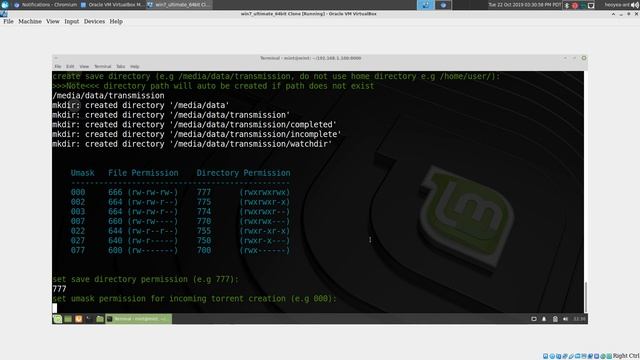Switch to win7_ultimate_64bit Clone task in host panel

179,5
